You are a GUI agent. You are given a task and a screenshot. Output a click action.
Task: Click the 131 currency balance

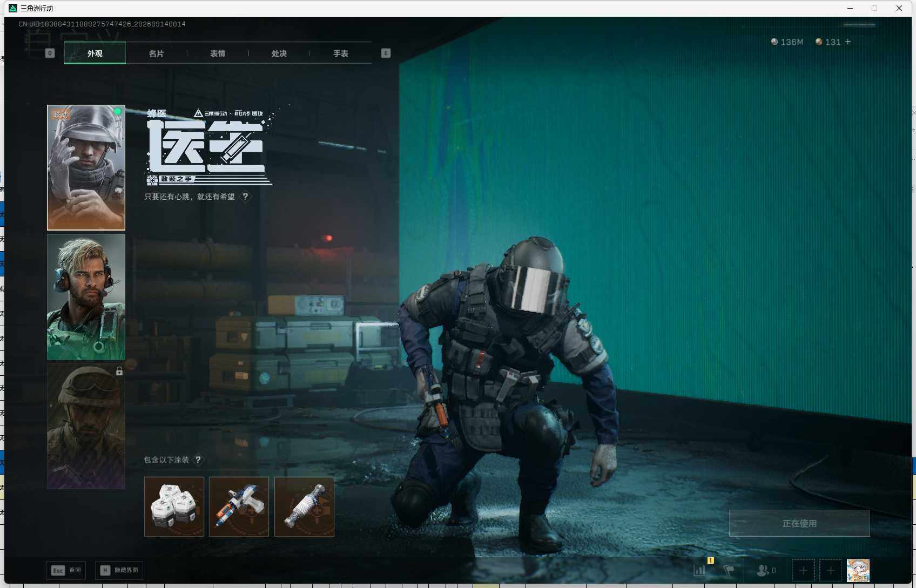(x=828, y=42)
